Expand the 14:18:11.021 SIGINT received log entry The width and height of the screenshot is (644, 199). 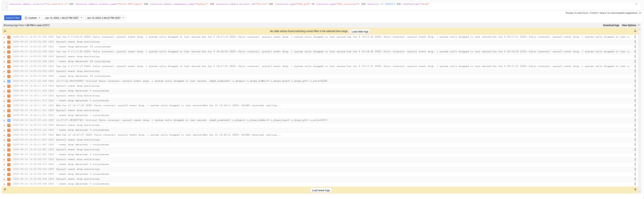[x=4, y=106]
